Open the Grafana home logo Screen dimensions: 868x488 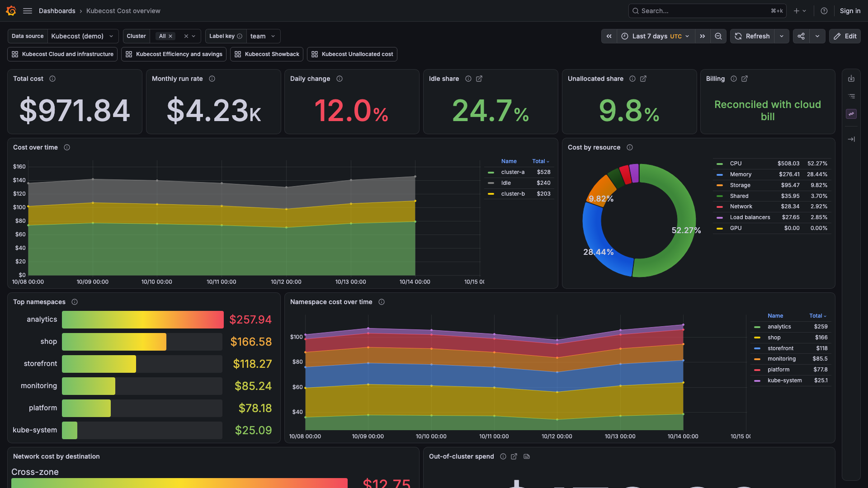pos(11,11)
